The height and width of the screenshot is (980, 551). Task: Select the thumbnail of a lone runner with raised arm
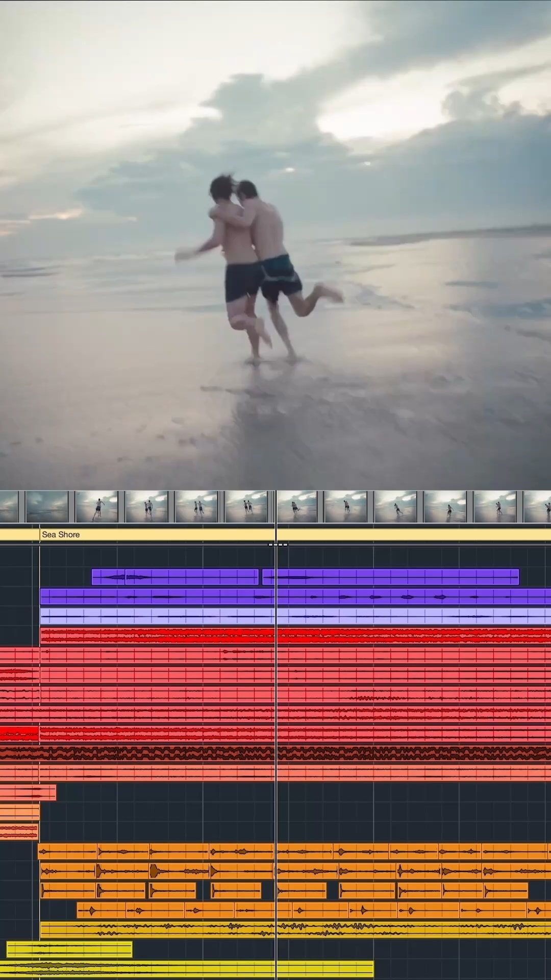96,506
